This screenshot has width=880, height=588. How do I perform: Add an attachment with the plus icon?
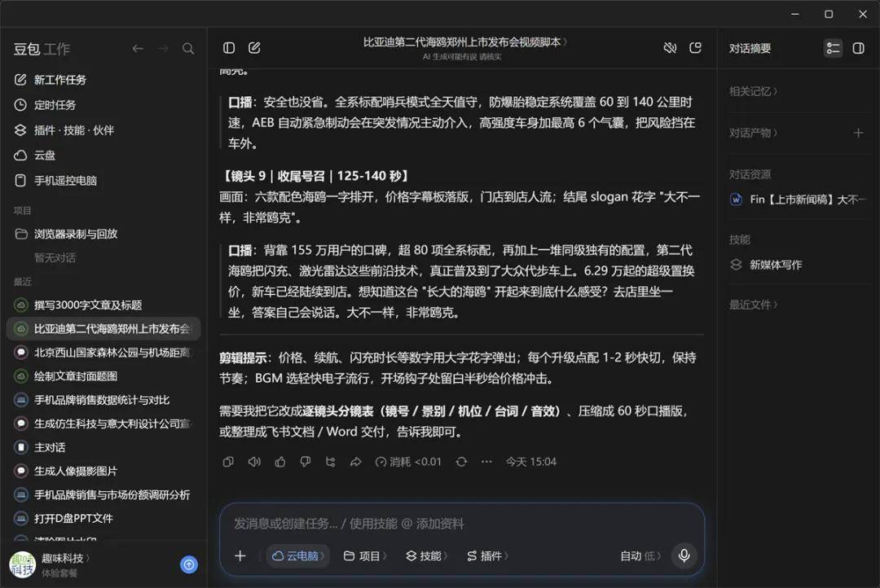(x=240, y=555)
